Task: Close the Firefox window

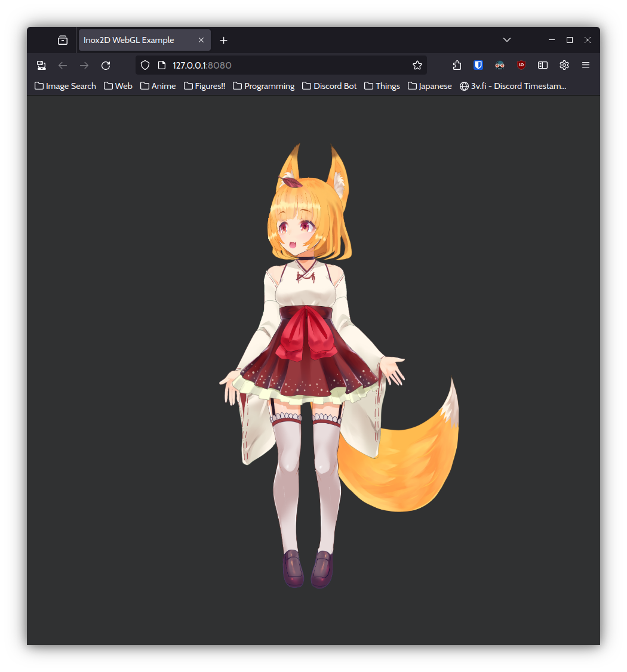Action: click(x=588, y=40)
